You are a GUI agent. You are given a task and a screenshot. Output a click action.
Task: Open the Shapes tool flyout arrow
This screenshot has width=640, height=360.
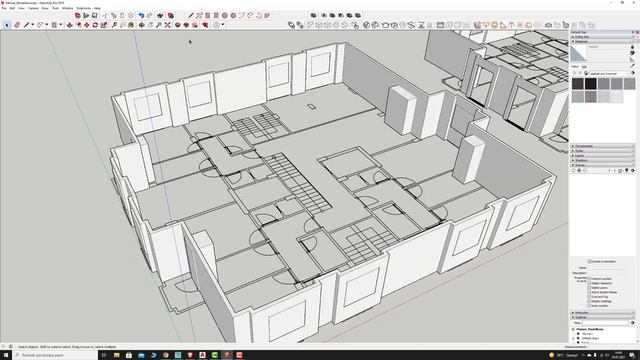coord(61,25)
